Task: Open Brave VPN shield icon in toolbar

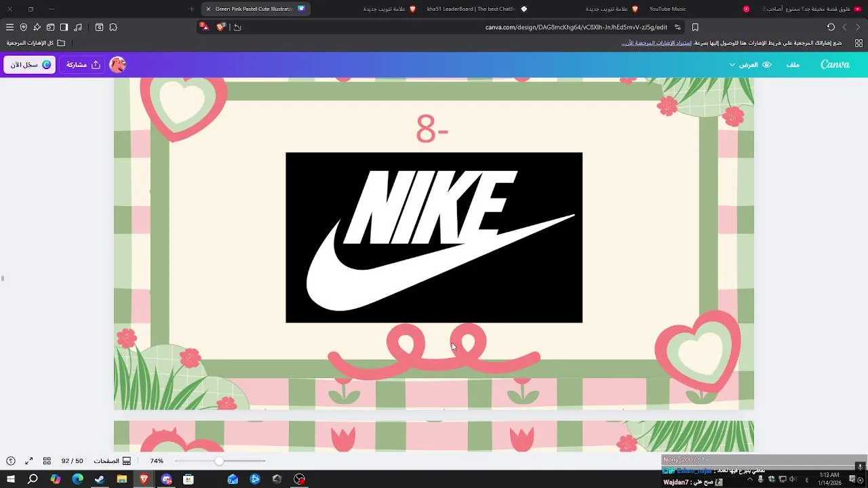Action: point(23,27)
